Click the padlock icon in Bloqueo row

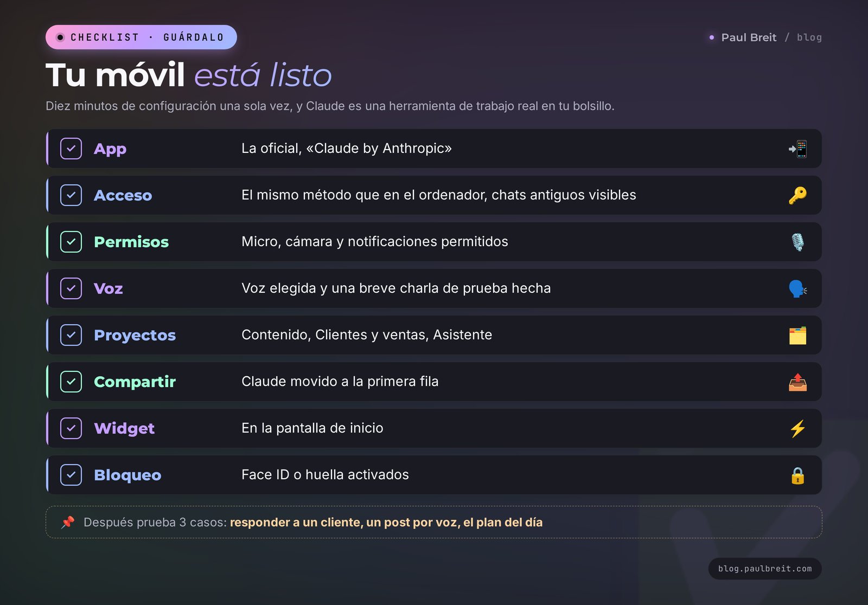tap(797, 475)
